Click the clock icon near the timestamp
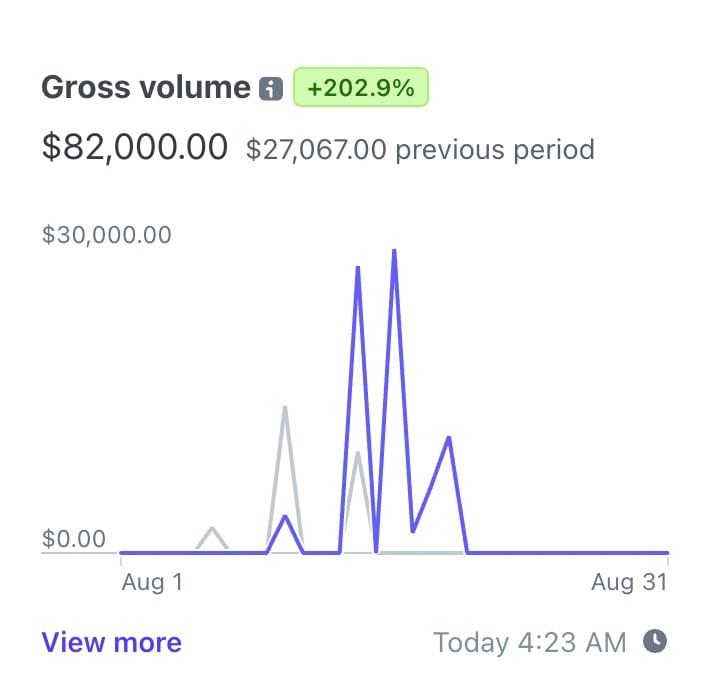Screen dimensions: 713x693 click(x=655, y=640)
